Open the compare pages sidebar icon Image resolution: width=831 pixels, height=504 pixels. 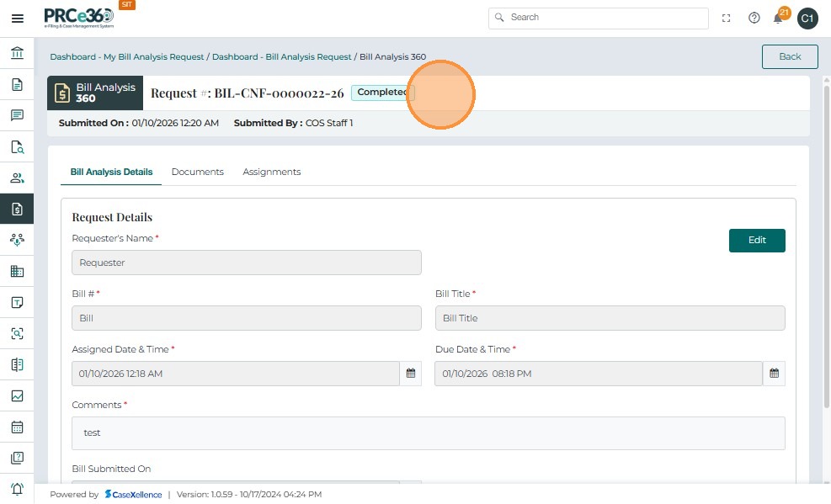(17, 364)
